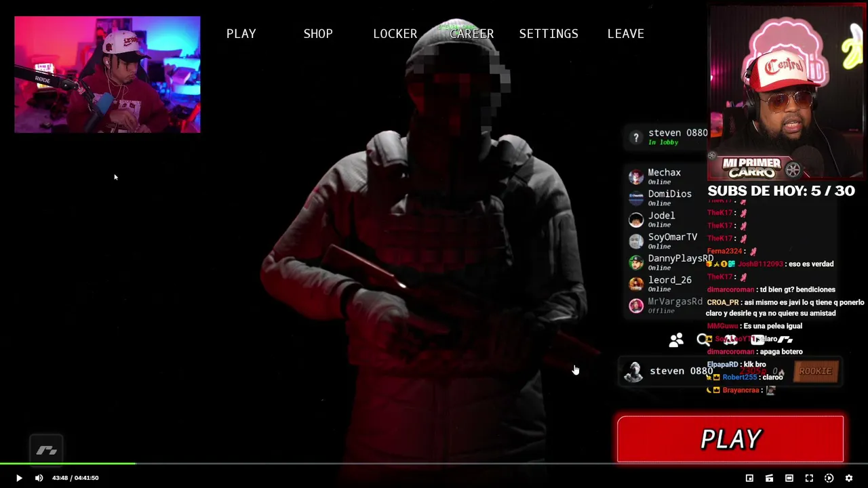Click ElpapaRD's "klk bro" chat message

(736, 365)
